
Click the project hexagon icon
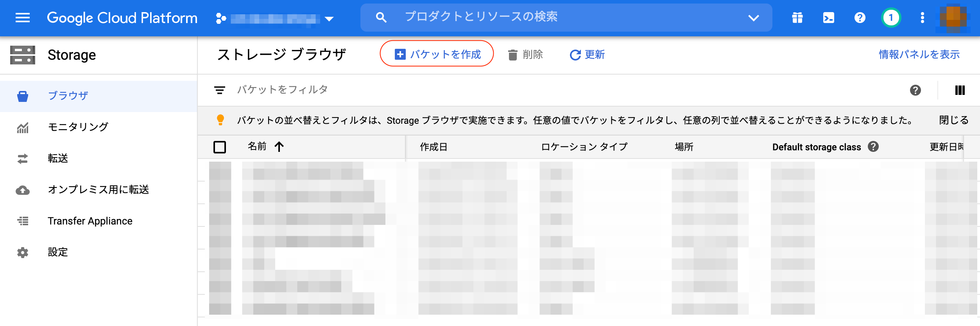coord(221,18)
